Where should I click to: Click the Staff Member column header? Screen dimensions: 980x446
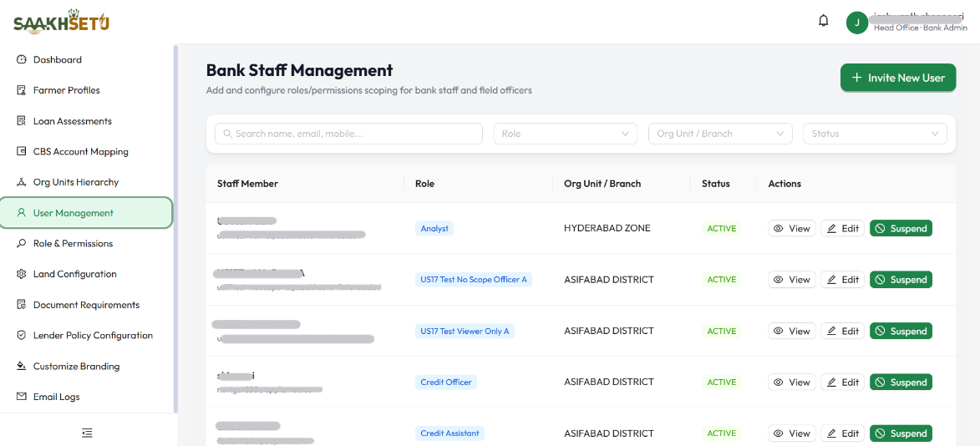point(247,184)
